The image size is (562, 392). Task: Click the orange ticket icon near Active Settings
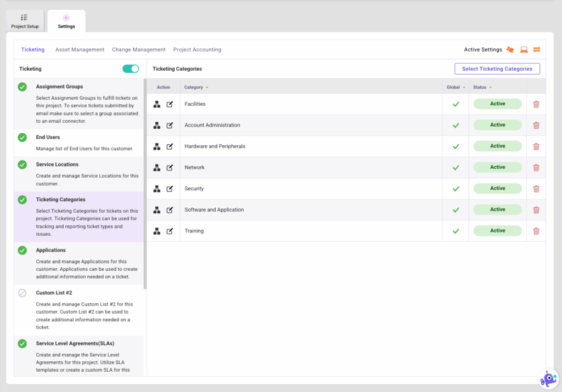(510, 49)
